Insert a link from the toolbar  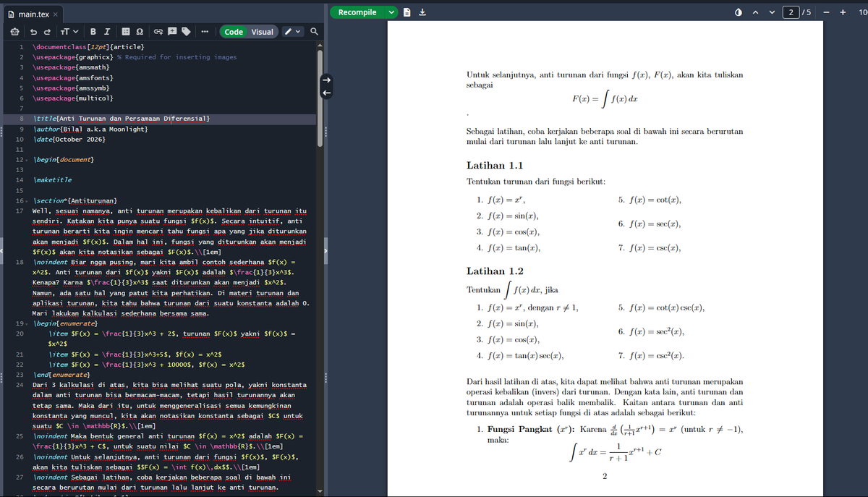pos(157,32)
